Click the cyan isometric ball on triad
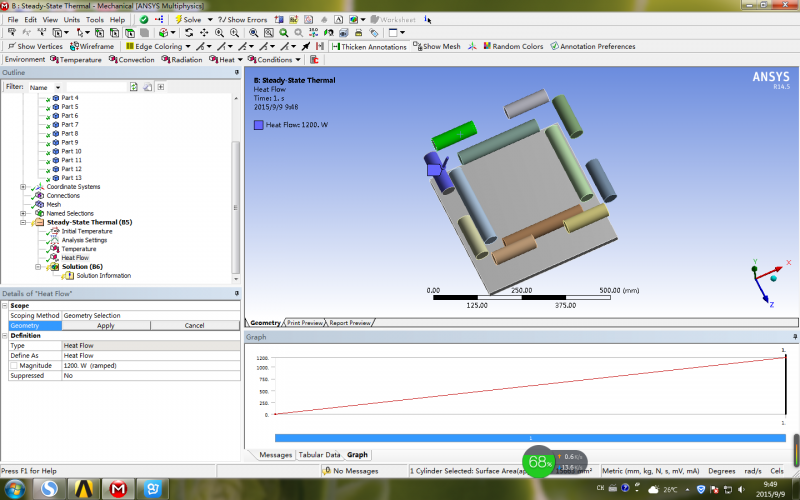 773,278
